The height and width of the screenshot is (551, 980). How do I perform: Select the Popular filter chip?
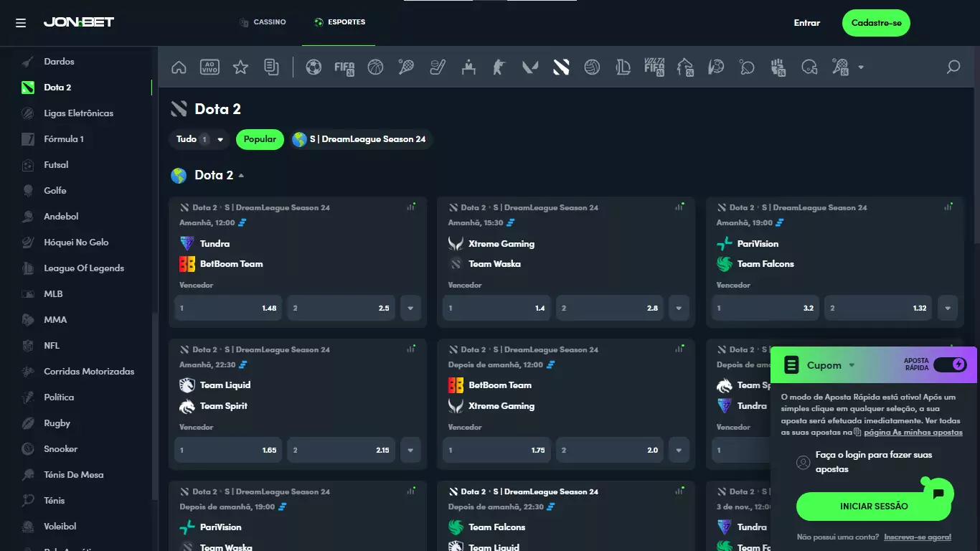[260, 139]
